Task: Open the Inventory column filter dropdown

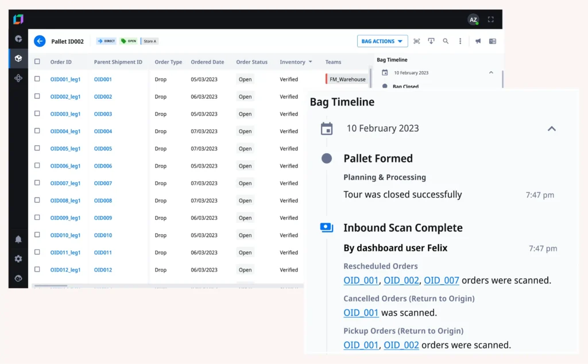Action: coord(311,62)
